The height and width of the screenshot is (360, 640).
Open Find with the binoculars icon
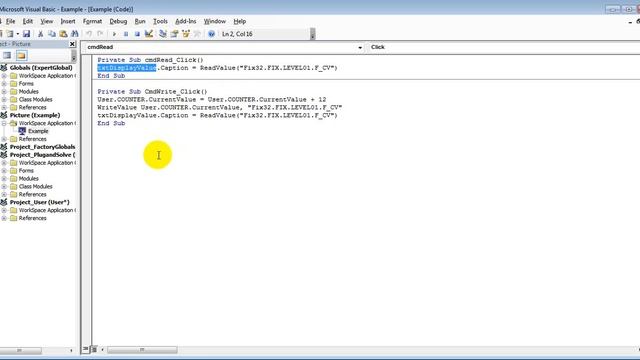point(75,34)
